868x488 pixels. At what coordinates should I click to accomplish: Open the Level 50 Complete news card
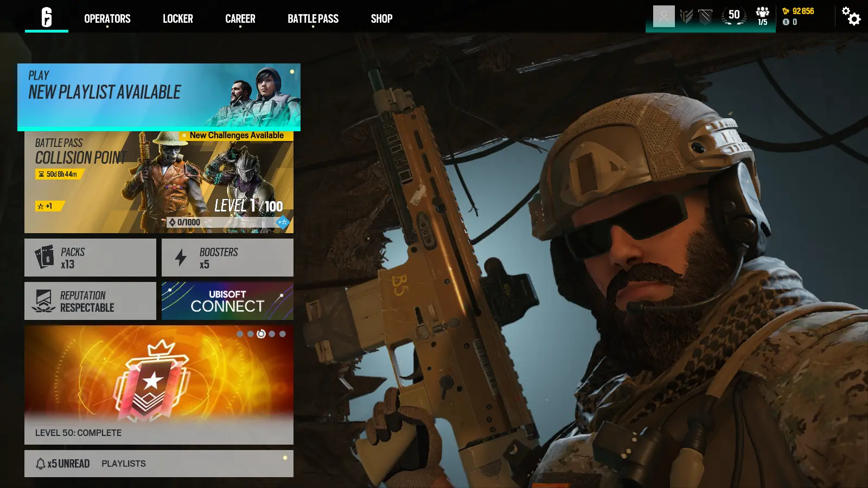[159, 385]
